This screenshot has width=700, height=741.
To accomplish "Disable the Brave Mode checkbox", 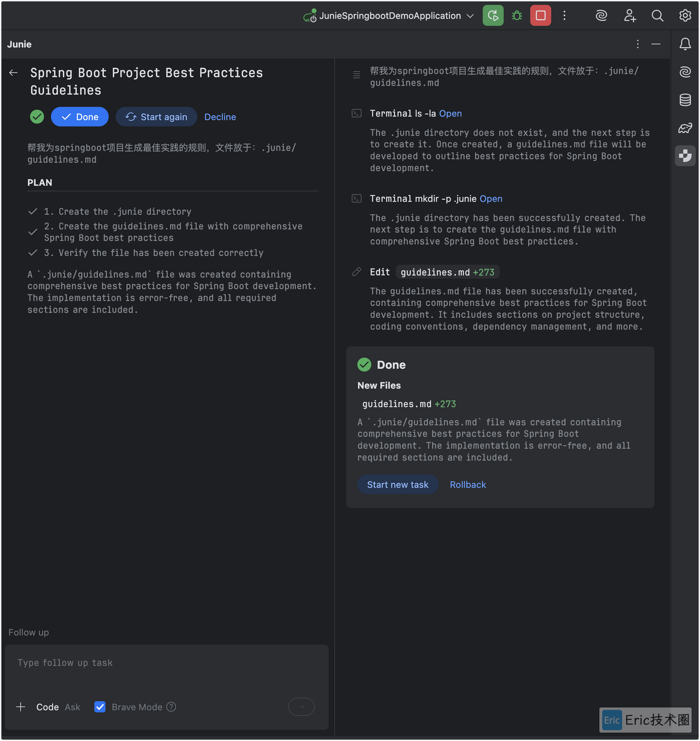I will [100, 707].
